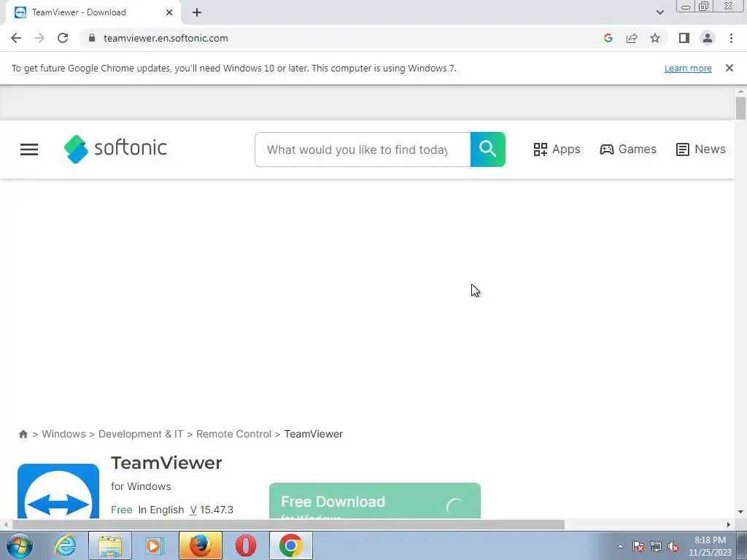Click the Chrome taskbar icon

(291, 545)
